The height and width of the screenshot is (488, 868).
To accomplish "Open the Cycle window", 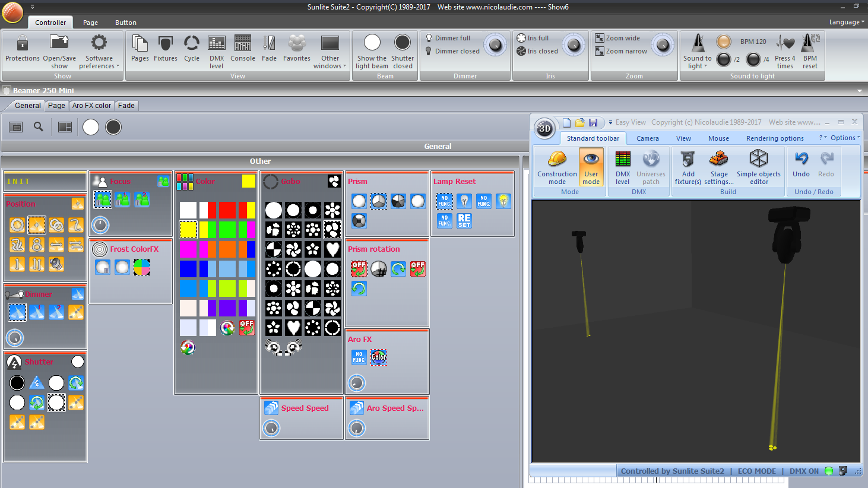I will pyautogui.click(x=192, y=47).
